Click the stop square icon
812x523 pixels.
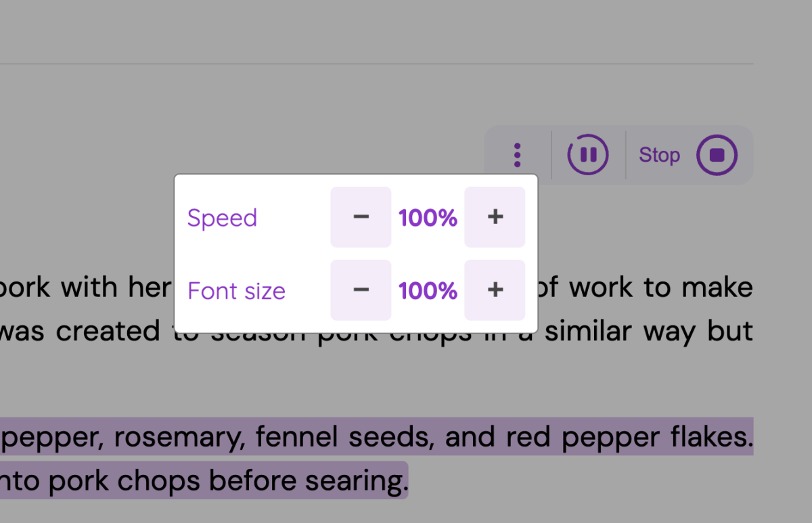tap(717, 155)
